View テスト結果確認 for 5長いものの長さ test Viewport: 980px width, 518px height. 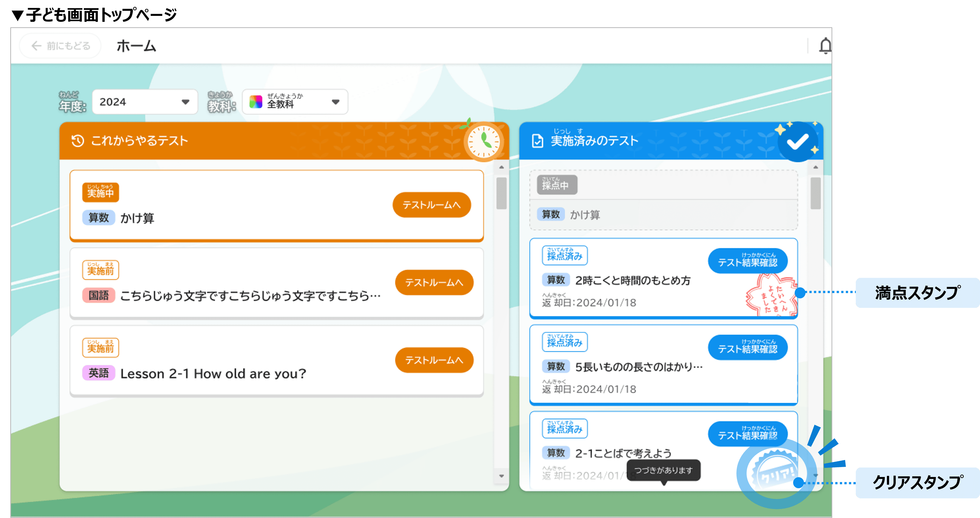(x=747, y=348)
